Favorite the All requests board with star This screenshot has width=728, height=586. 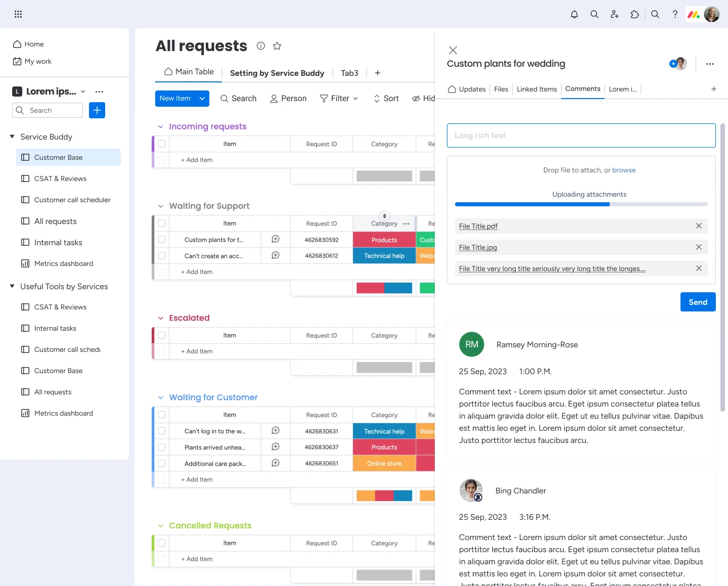click(277, 46)
